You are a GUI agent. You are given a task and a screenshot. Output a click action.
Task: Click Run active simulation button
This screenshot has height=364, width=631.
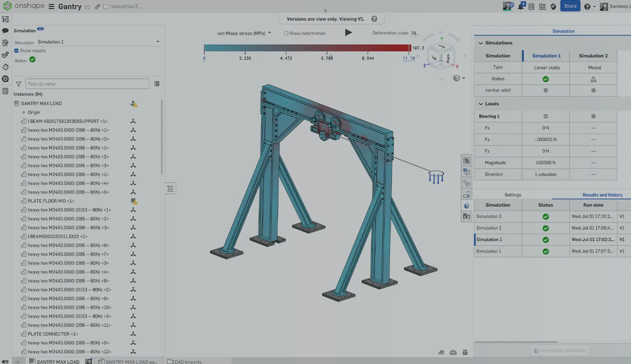[560, 350]
